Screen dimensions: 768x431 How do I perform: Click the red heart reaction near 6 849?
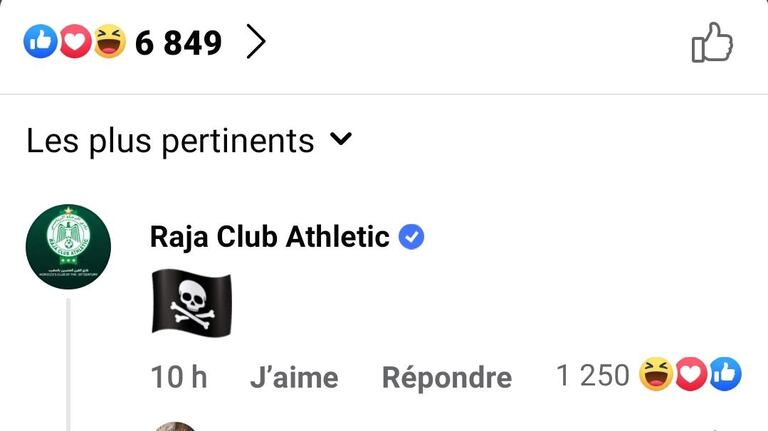click(75, 42)
